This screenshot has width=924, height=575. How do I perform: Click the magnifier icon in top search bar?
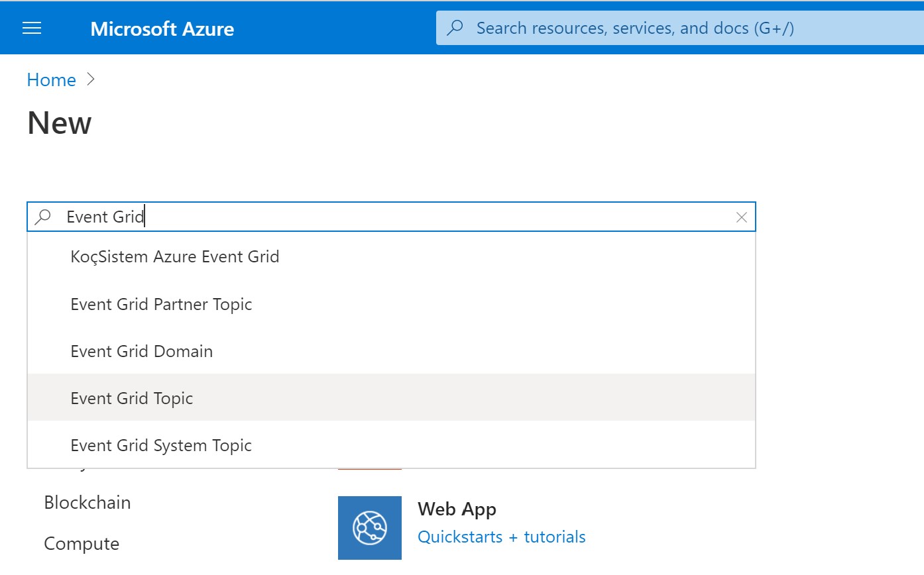[455, 28]
